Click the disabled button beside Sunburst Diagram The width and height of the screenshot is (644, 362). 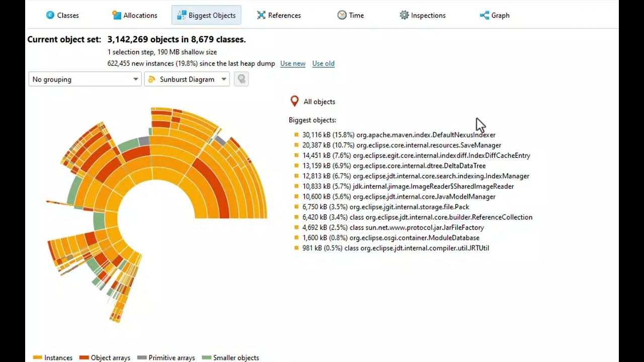pyautogui.click(x=242, y=79)
